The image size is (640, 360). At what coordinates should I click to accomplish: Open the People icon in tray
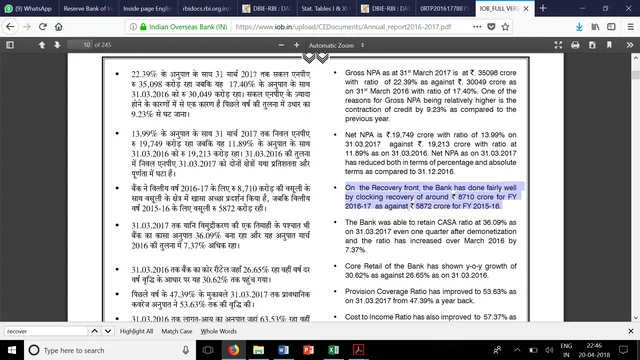[x=497, y=350]
